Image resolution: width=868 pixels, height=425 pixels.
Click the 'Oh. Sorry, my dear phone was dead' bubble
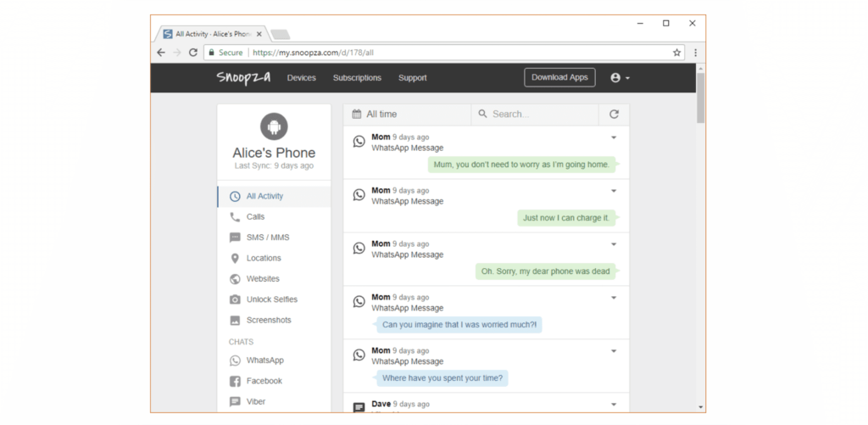pyautogui.click(x=545, y=271)
